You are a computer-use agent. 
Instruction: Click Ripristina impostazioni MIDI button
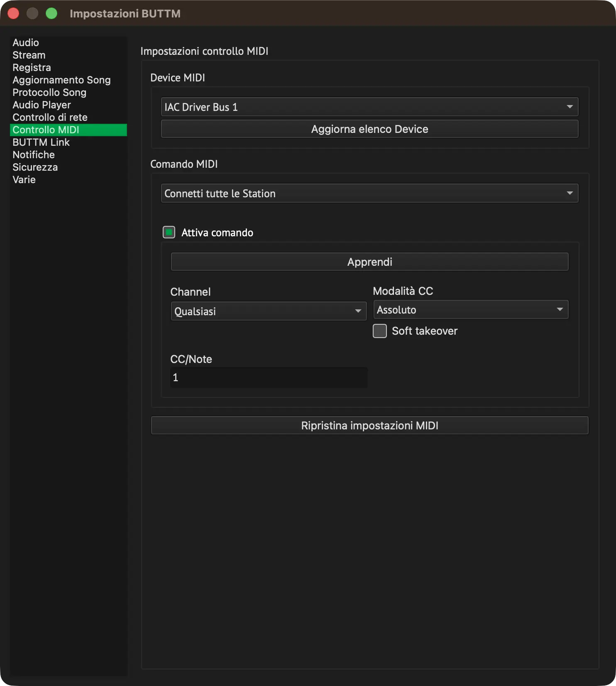[369, 426]
